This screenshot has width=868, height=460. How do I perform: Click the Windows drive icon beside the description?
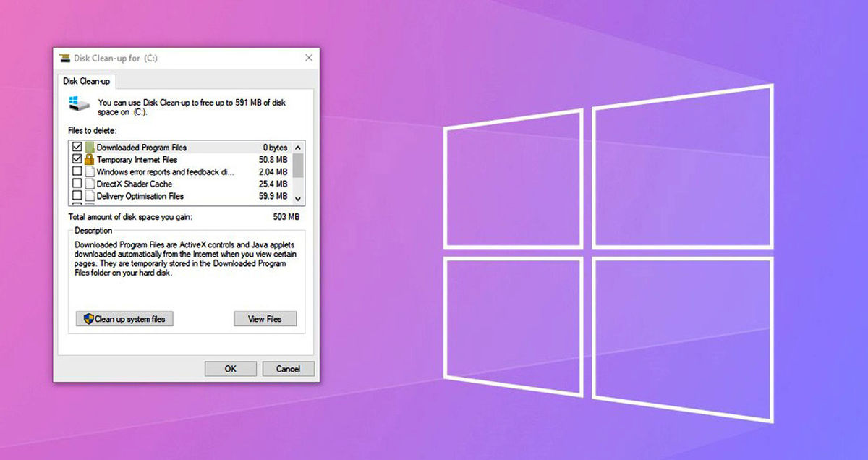(79, 103)
